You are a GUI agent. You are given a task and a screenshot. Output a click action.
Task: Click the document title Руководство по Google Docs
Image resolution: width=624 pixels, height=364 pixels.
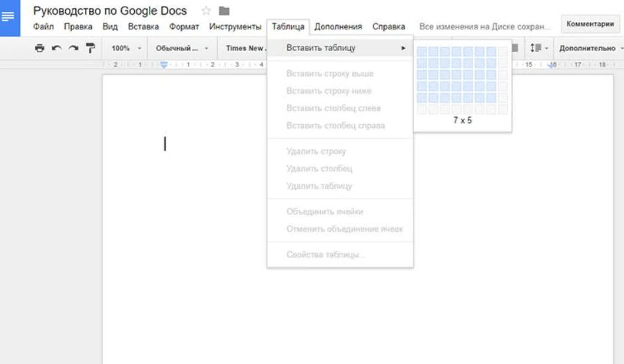[110, 11]
